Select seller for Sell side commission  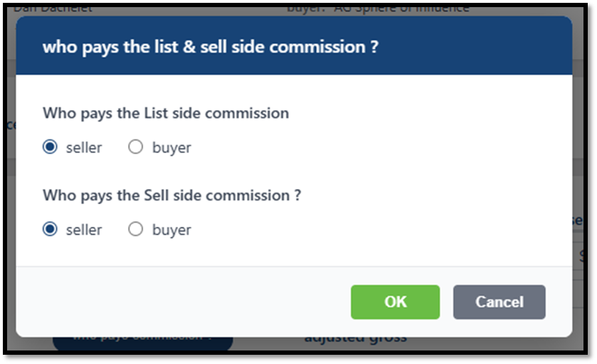pos(50,230)
